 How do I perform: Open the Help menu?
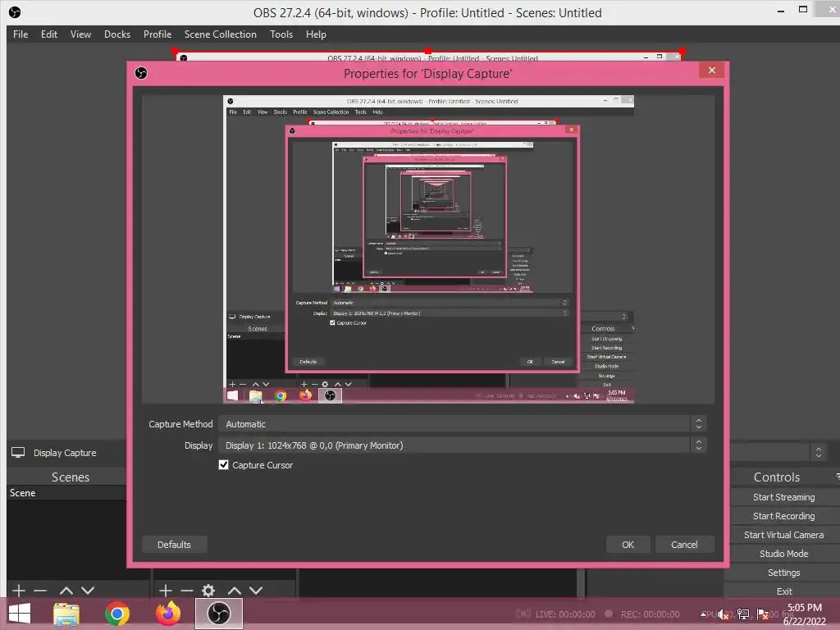[x=316, y=34]
